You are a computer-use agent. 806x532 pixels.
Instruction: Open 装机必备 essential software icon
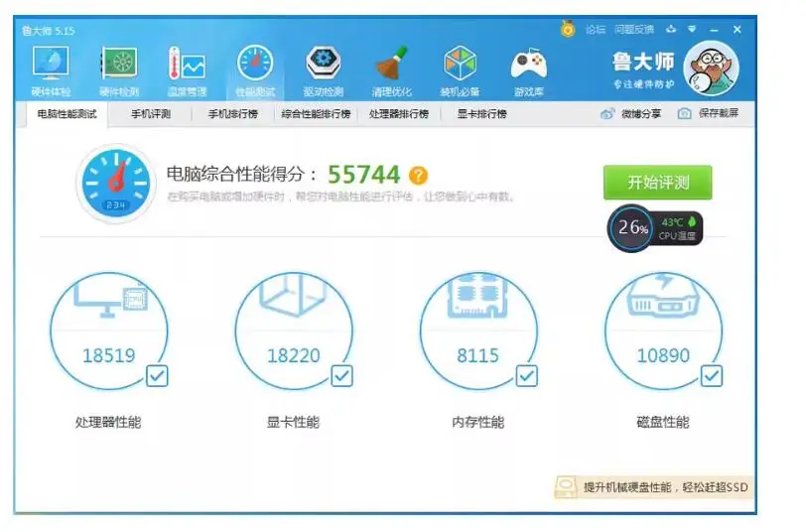pos(459,70)
